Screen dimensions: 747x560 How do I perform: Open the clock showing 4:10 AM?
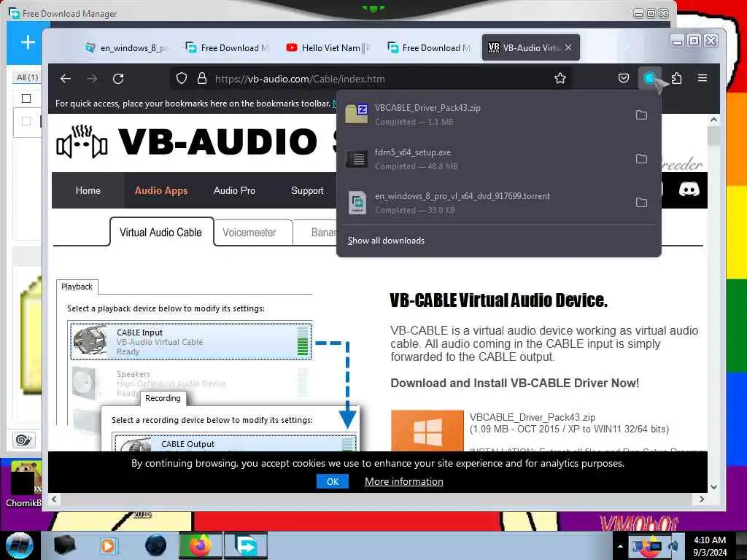tap(710, 546)
